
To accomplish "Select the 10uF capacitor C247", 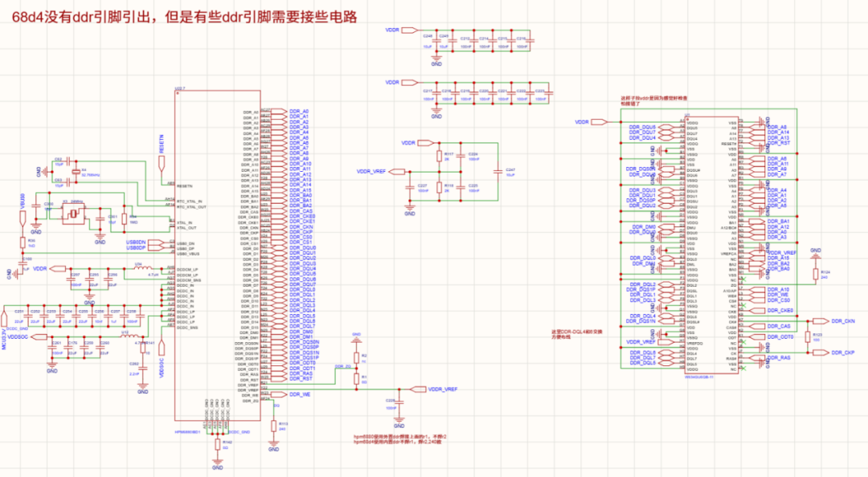I will (x=497, y=171).
